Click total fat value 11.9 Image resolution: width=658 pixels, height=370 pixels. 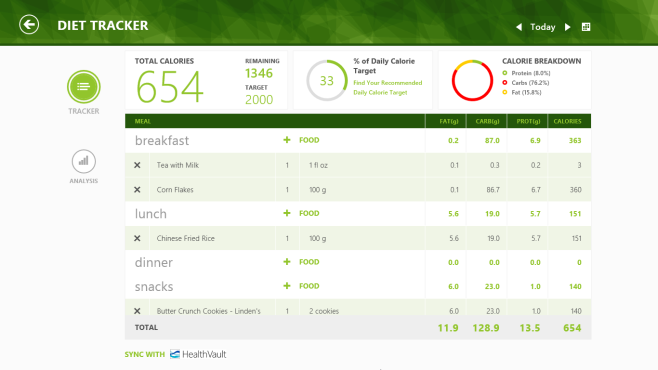pos(448,328)
